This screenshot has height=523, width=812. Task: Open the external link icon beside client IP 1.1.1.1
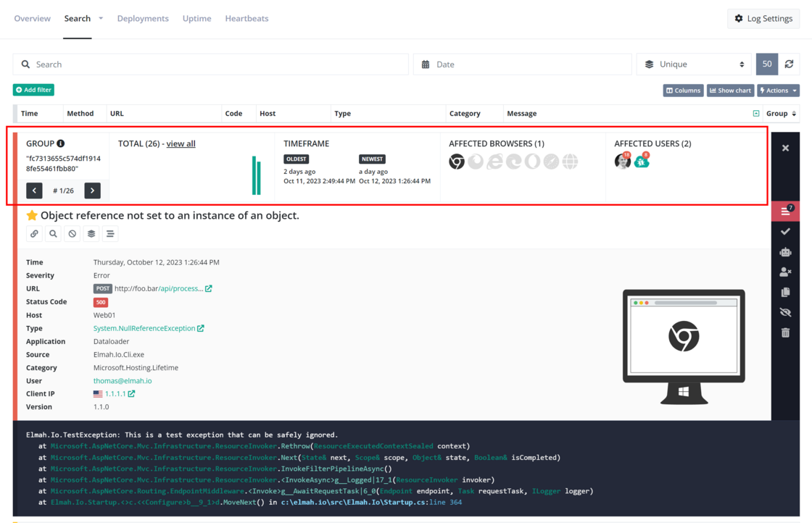click(x=131, y=393)
